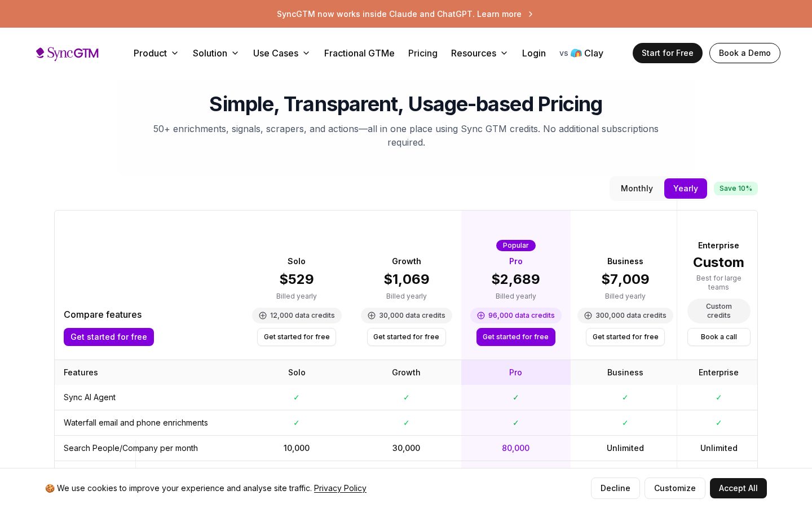Expand the Resources dropdown chevron
Screen dimensions: 812x508
504,53
